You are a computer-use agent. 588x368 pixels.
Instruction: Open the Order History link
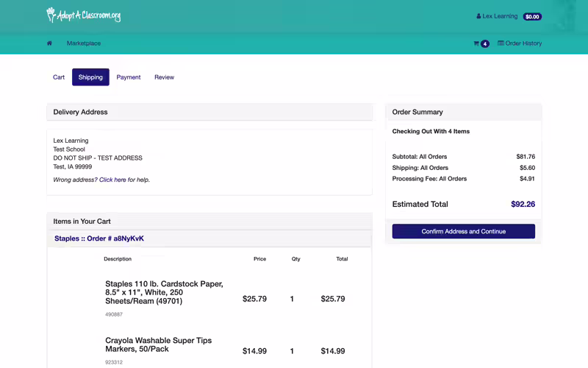(x=523, y=43)
